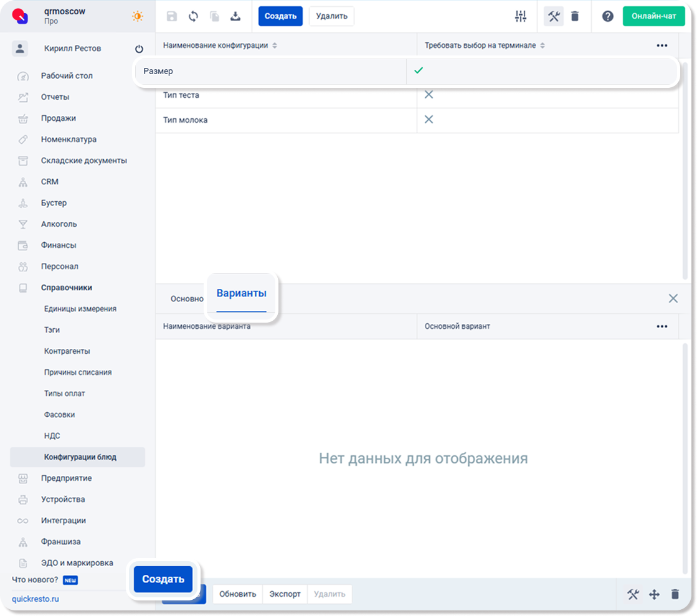
Task: Switch to Варианты tab
Action: (x=242, y=293)
